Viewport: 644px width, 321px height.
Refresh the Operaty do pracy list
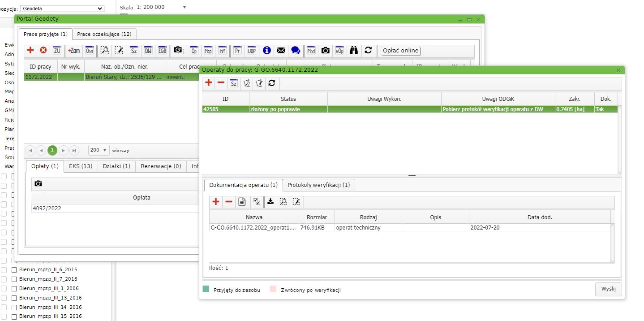pyautogui.click(x=271, y=83)
